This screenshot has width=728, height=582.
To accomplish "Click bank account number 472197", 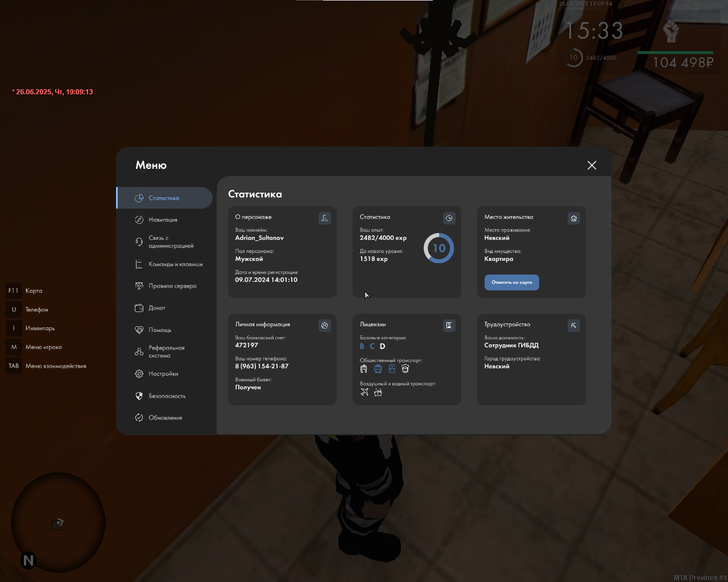I will pos(246,345).
